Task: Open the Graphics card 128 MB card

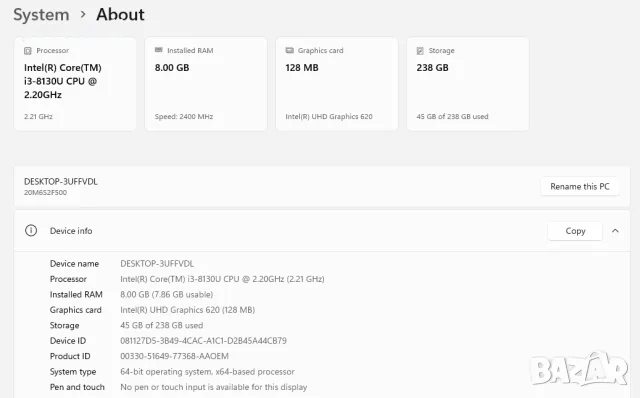Action: point(337,84)
